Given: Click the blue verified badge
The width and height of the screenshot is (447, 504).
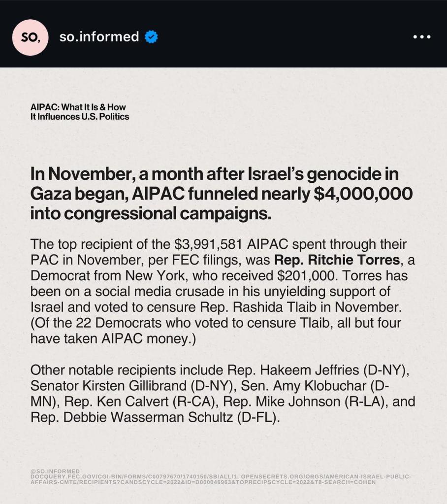Looking at the screenshot, I should tap(151, 37).
